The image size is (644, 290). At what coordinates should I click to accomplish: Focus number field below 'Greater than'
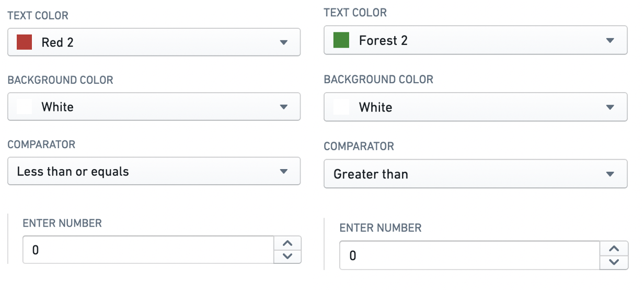pos(470,255)
